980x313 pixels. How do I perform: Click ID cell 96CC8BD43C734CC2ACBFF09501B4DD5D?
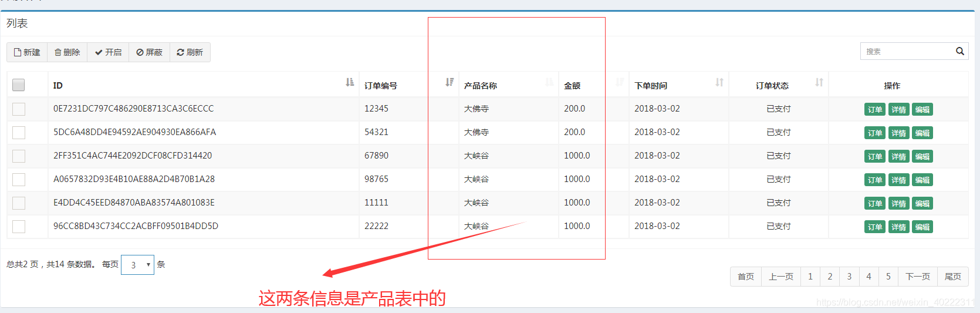coord(136,226)
